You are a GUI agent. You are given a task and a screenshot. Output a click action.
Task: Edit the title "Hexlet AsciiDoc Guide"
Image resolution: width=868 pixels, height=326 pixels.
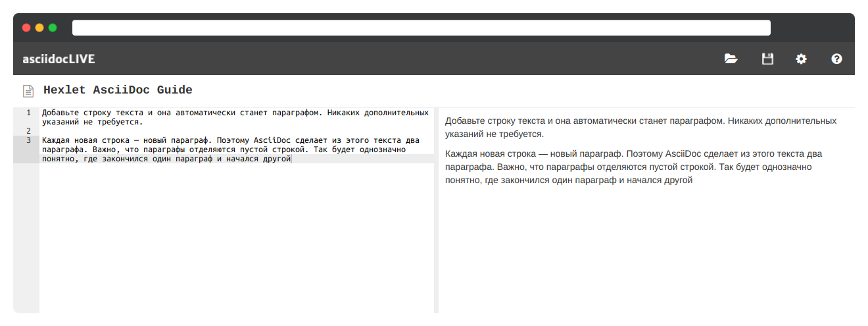click(x=118, y=90)
